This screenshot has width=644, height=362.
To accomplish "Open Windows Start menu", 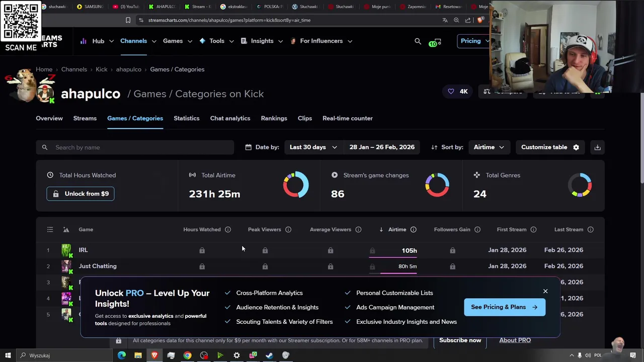I will coord(8,355).
